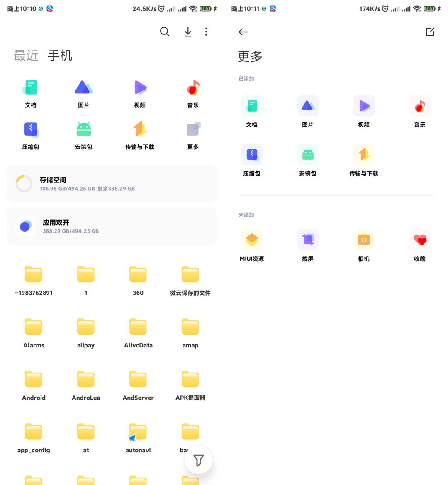Open 传输与下载 on the phone screen
The image size is (448, 485).
click(140, 136)
